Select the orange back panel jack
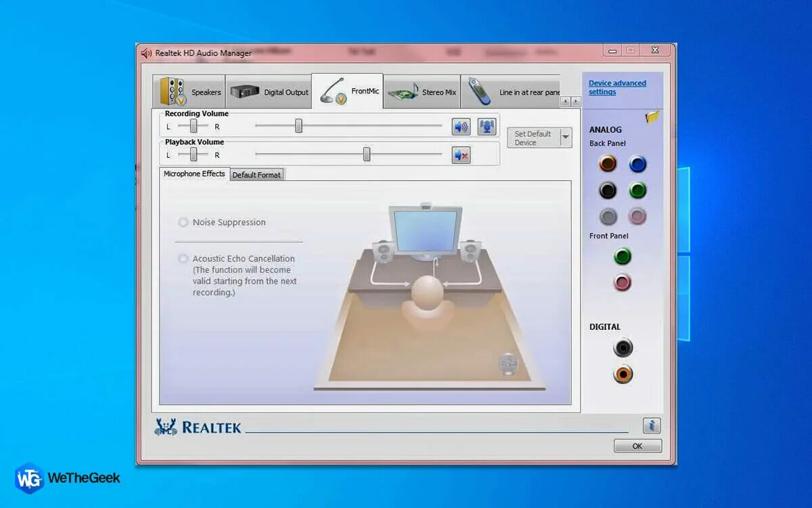The height and width of the screenshot is (508, 812). [x=608, y=163]
